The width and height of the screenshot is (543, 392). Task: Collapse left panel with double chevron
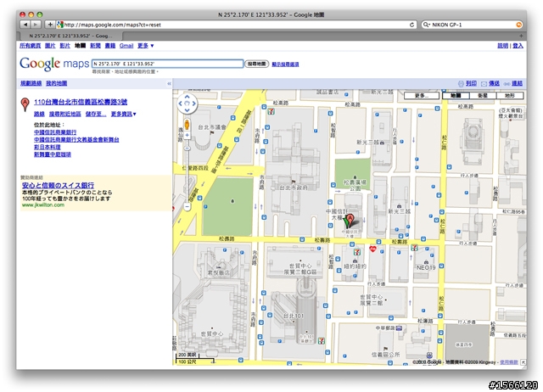[x=169, y=83]
